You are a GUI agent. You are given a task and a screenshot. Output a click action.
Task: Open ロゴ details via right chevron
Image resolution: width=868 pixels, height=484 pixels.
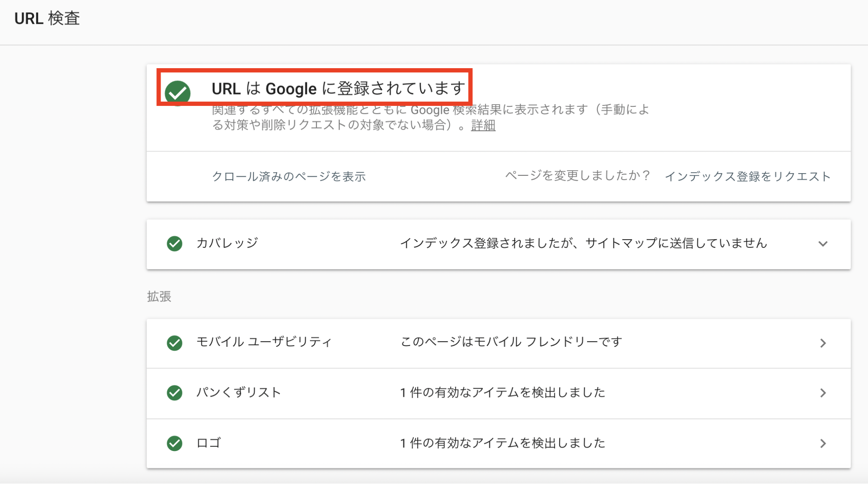click(823, 443)
